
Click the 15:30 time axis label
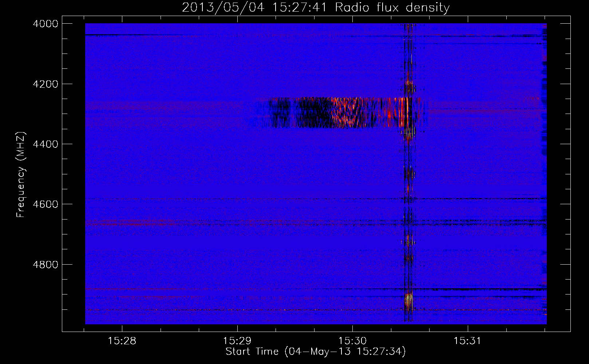point(352,341)
